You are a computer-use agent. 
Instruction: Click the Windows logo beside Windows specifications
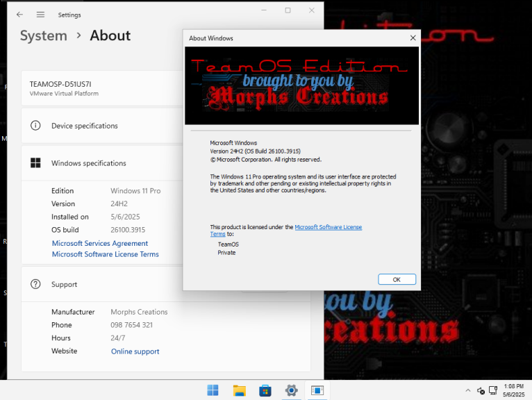coord(35,163)
